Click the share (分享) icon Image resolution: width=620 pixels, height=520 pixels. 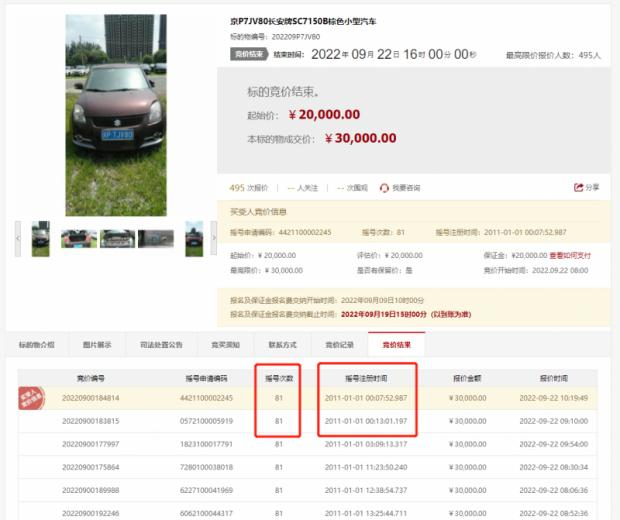pyautogui.click(x=578, y=187)
